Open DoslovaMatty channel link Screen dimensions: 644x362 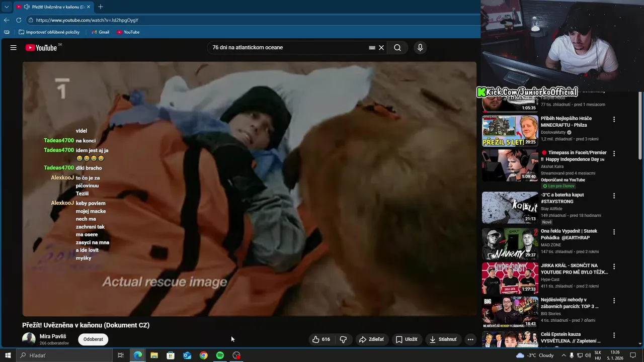coord(553,132)
